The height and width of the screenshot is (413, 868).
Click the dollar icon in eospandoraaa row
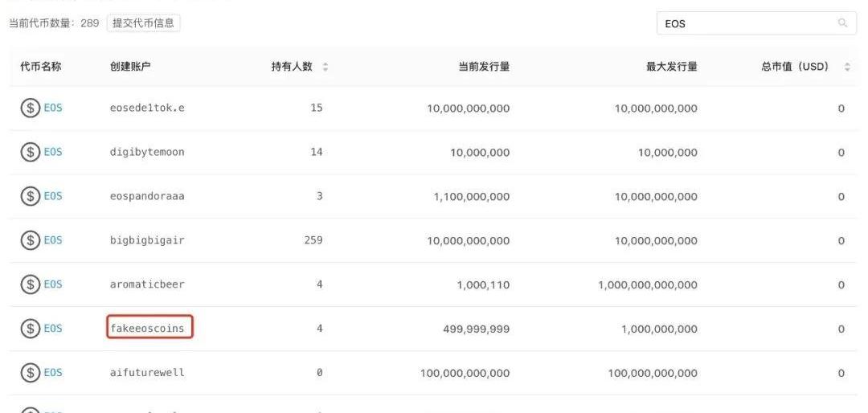point(31,196)
